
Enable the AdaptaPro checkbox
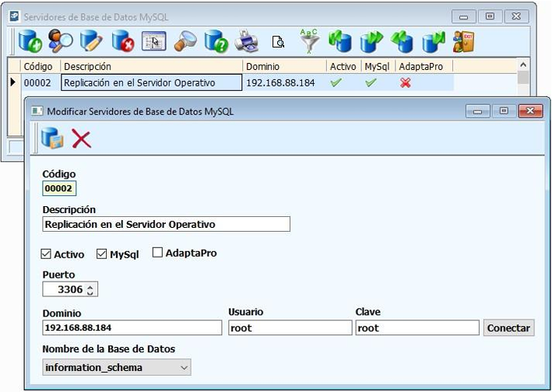pyautogui.click(x=157, y=253)
